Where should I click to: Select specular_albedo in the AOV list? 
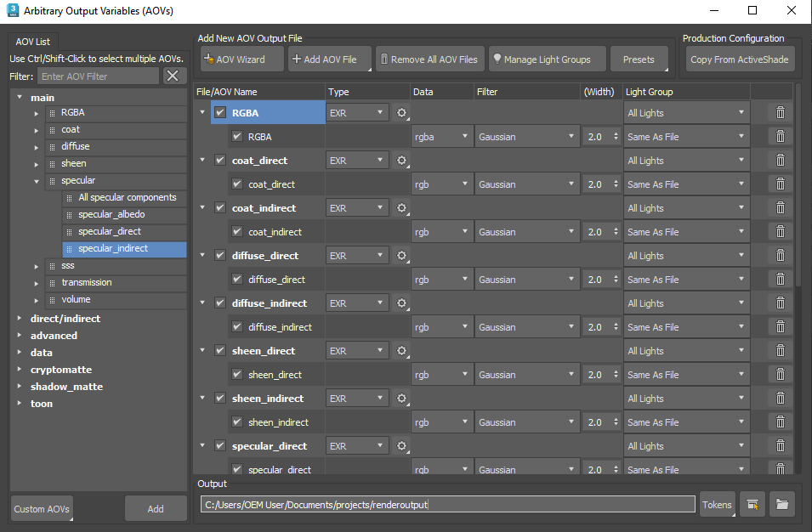111,214
